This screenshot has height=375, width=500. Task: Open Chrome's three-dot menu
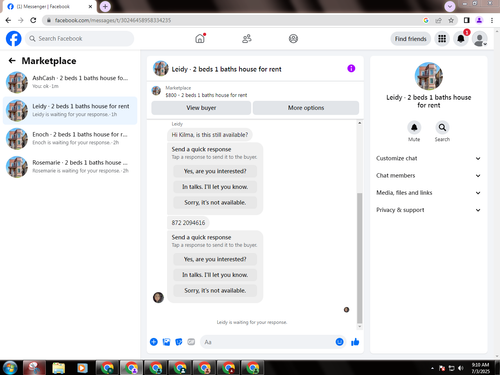tap(492, 20)
